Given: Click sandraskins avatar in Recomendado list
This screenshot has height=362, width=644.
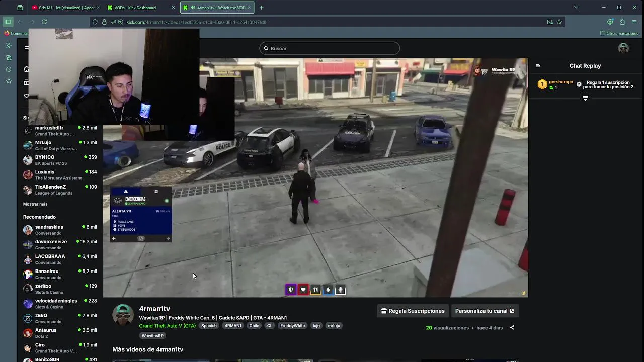Looking at the screenshot, I should click(x=28, y=230).
